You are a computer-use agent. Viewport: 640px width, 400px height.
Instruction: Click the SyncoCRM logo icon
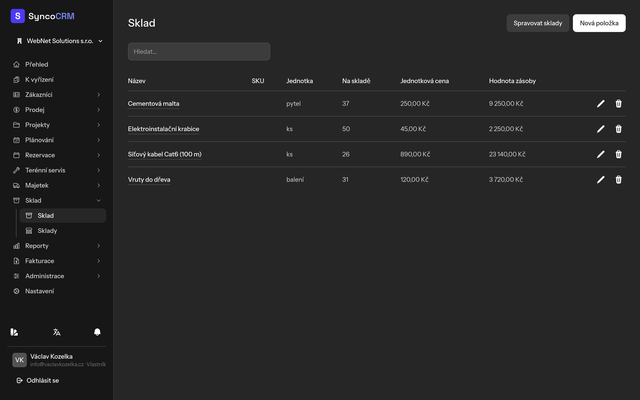tap(18, 16)
